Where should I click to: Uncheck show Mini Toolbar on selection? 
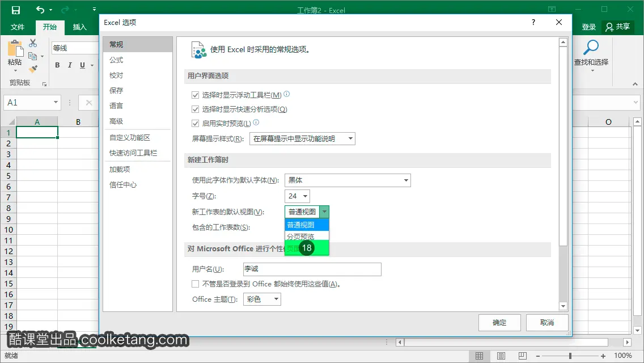click(195, 95)
